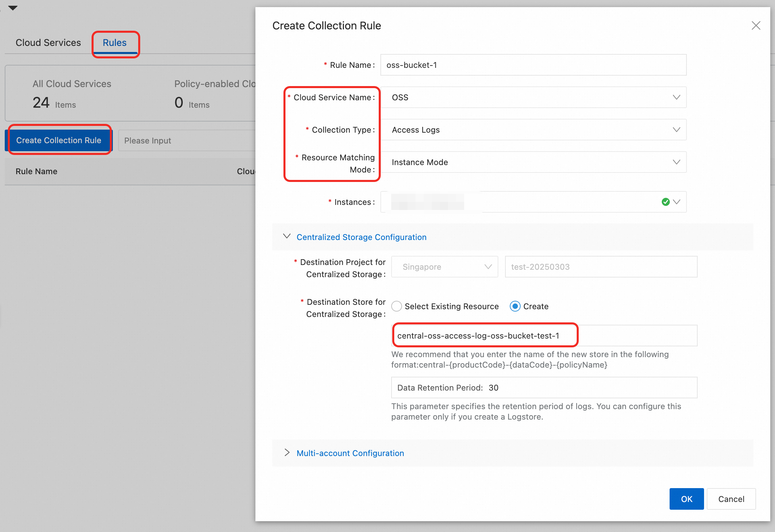Collapse Centralized Storage Configuration chevron
This screenshot has height=532, width=775.
coord(287,237)
